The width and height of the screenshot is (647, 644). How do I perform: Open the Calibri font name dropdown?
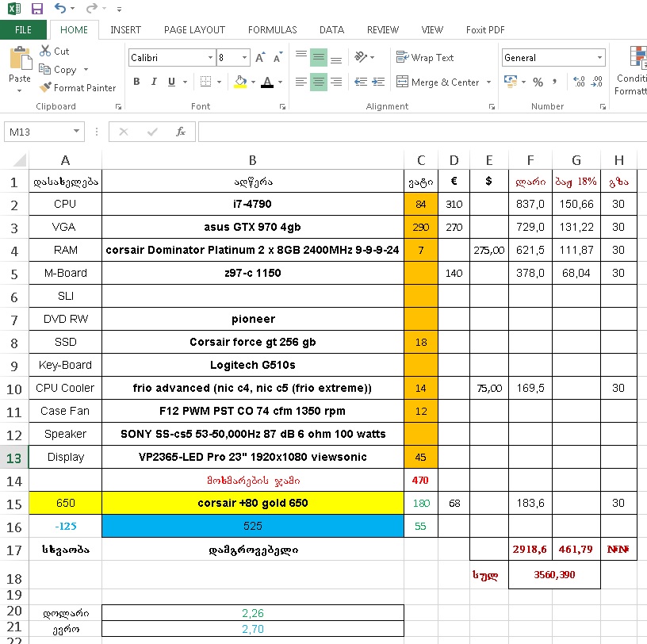(210, 57)
